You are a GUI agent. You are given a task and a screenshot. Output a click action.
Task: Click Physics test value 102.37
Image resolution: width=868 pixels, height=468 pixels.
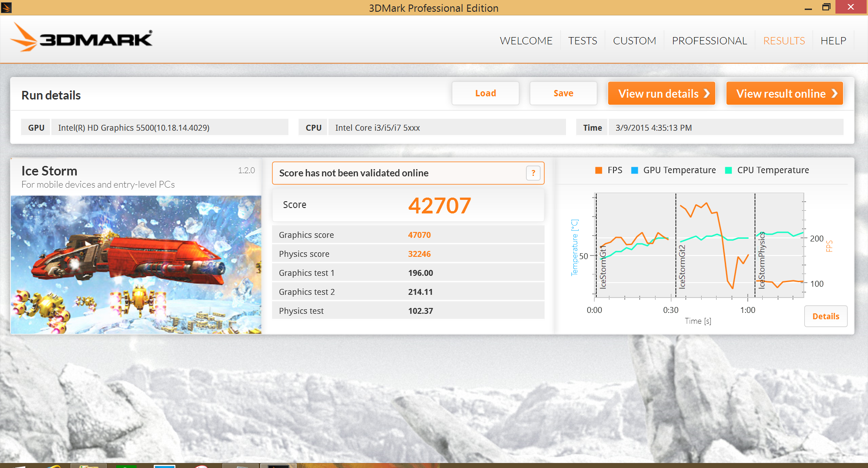(x=420, y=311)
